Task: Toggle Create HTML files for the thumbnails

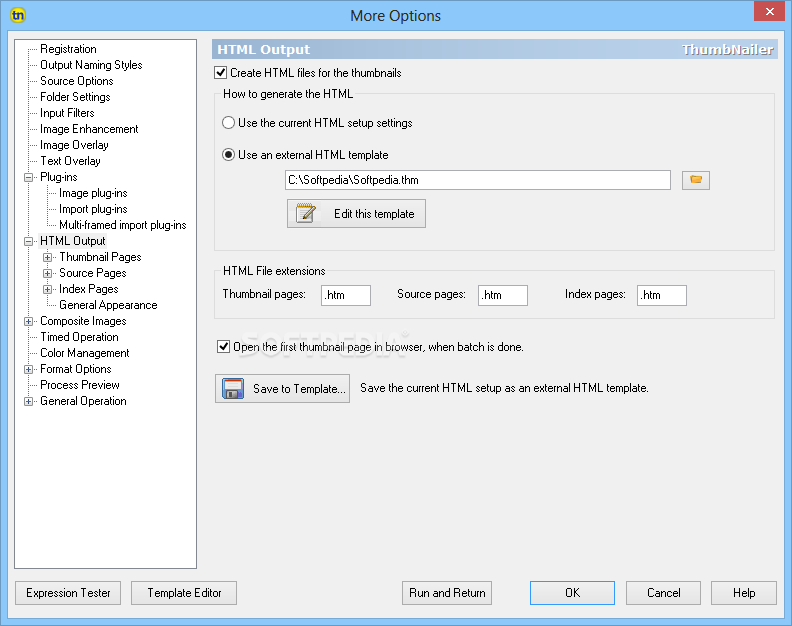Action: 220,73
